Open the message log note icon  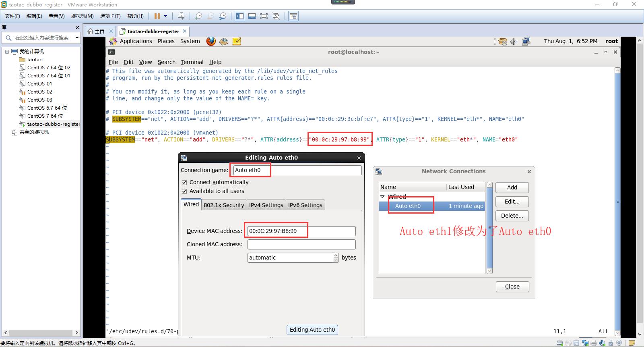pos(632,343)
